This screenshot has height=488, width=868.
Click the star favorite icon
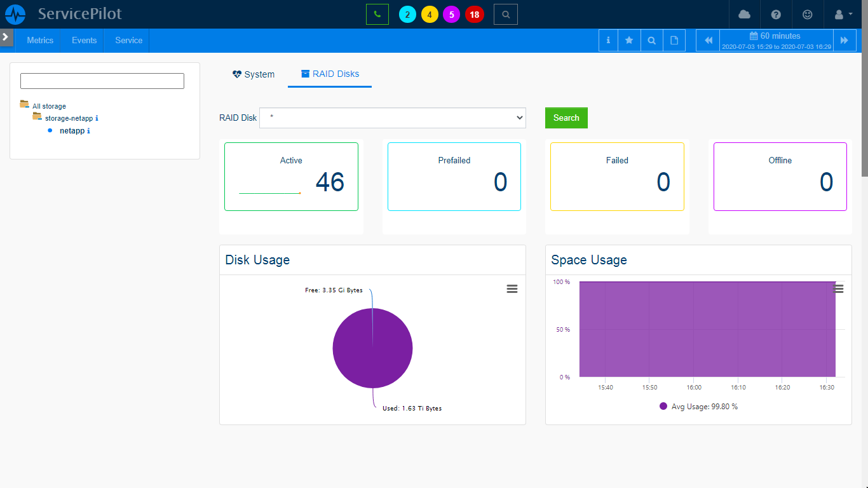[x=629, y=40]
